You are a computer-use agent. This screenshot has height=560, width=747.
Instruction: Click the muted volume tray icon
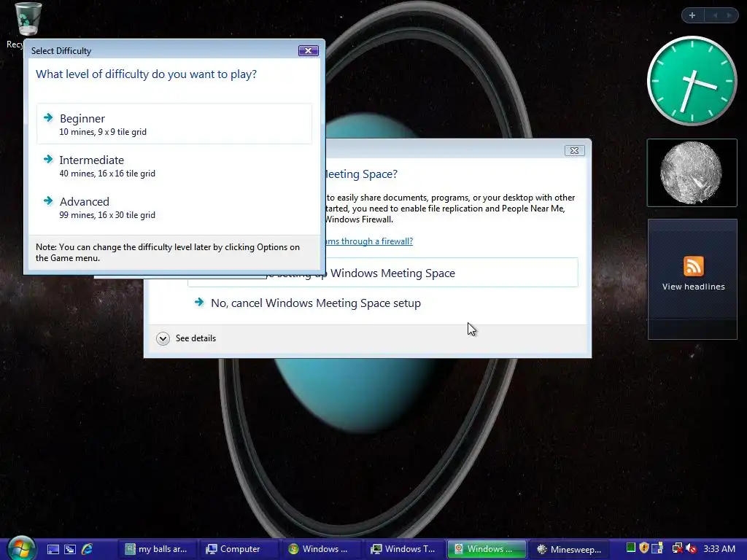pos(692,548)
